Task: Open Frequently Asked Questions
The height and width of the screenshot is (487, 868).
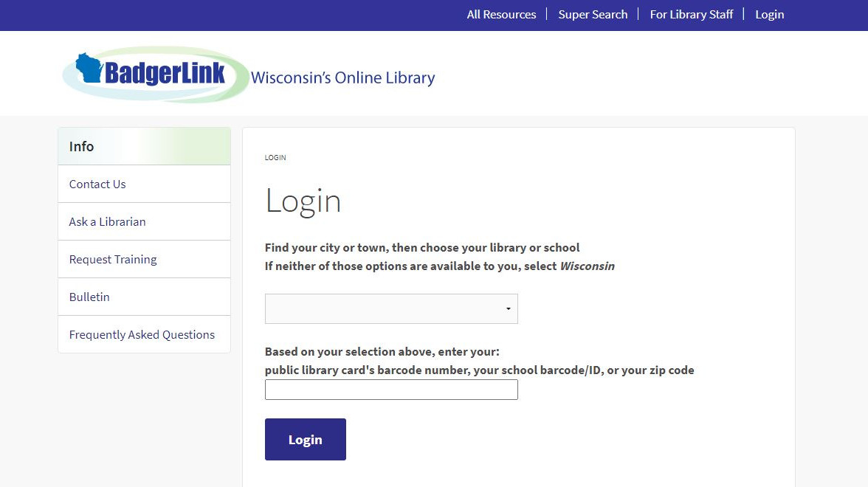Action: (x=142, y=335)
